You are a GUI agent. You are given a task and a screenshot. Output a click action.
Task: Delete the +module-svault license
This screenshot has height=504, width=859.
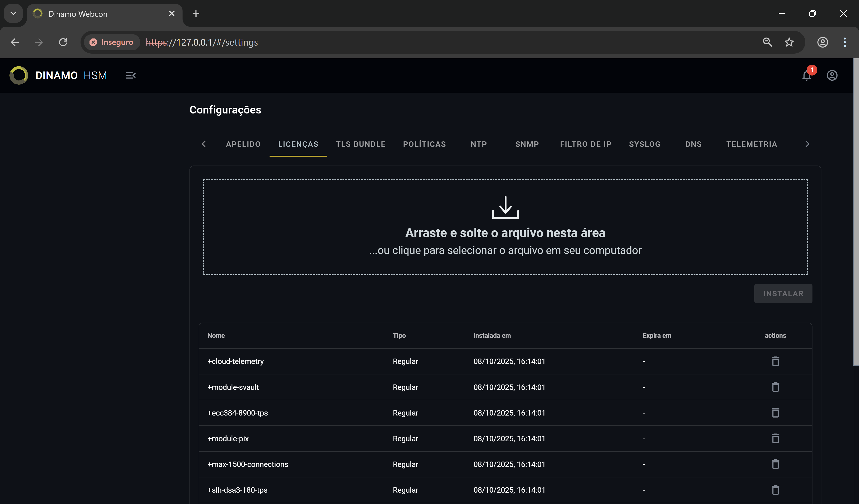[775, 387]
